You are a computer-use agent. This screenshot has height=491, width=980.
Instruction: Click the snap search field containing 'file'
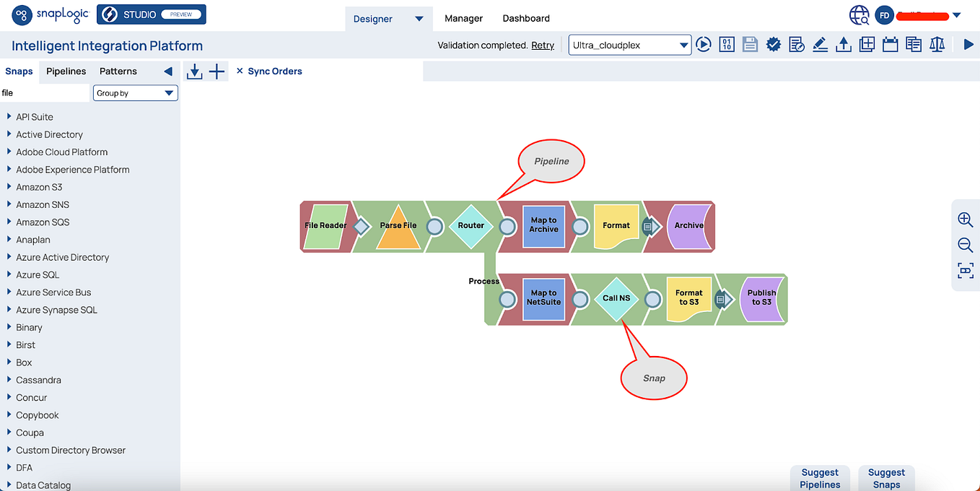point(45,92)
